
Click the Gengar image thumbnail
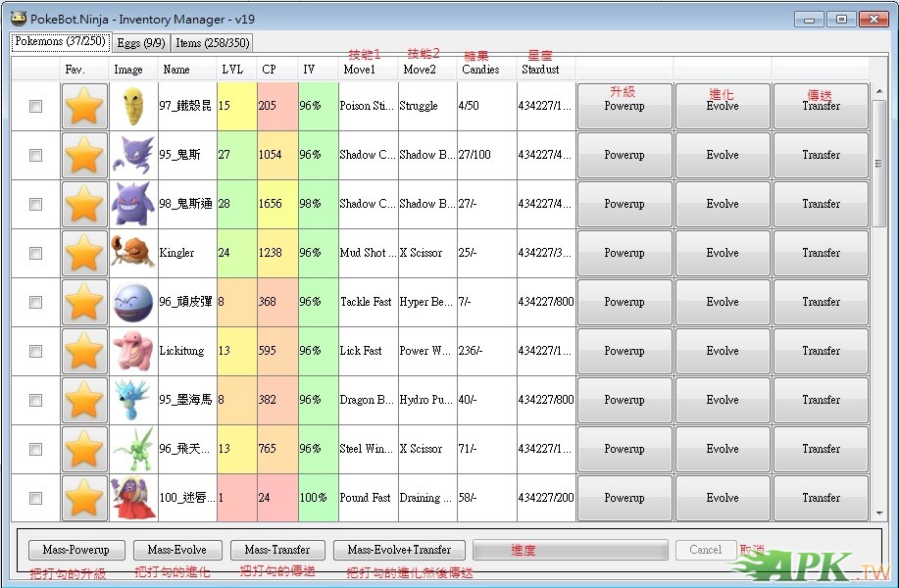(x=132, y=204)
